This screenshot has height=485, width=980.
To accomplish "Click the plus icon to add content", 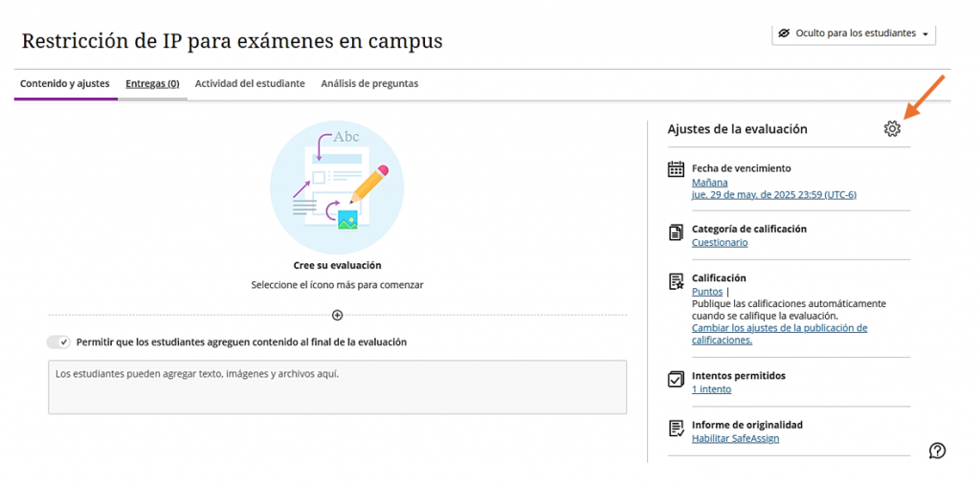I will click(x=338, y=315).
